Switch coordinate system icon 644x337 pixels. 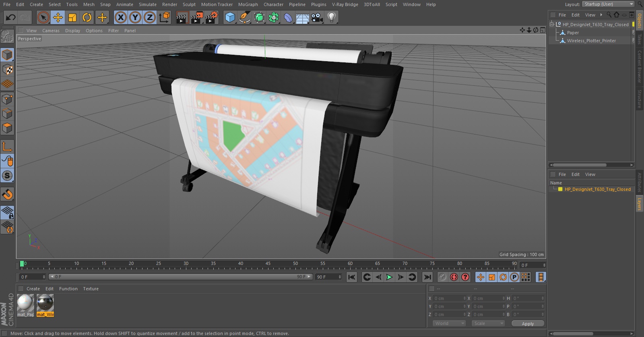[165, 17]
